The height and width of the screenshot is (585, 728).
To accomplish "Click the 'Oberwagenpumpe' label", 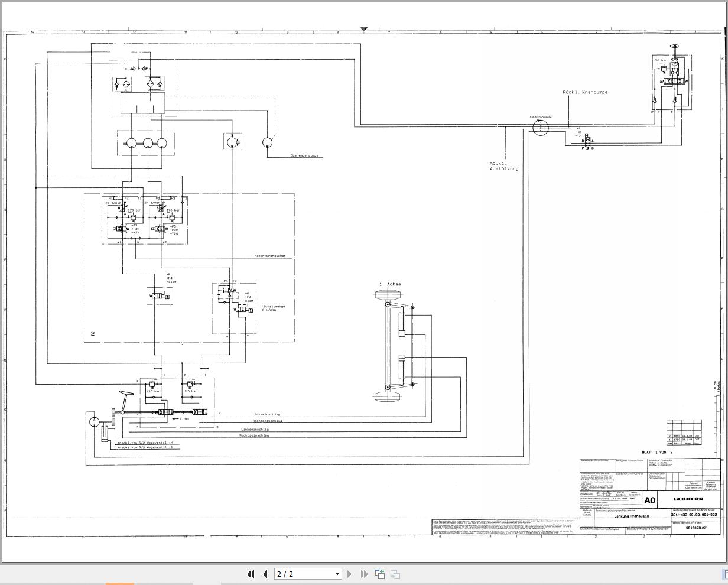I will tap(305, 155).
